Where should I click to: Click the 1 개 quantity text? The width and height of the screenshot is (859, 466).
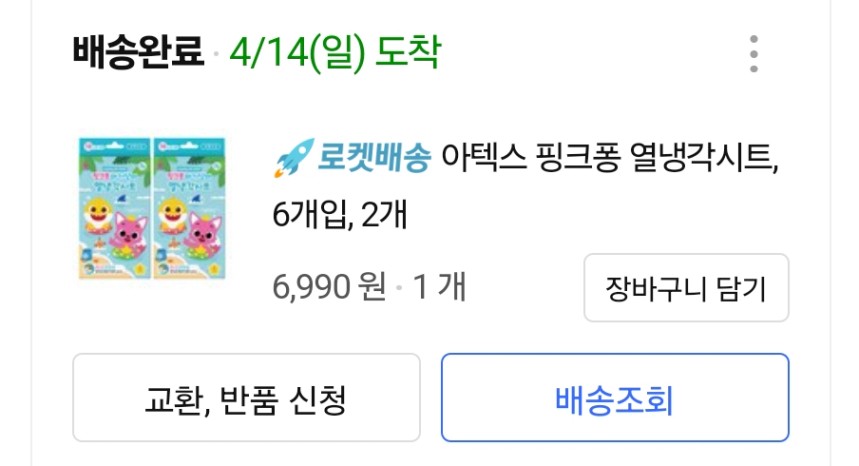[439, 288]
